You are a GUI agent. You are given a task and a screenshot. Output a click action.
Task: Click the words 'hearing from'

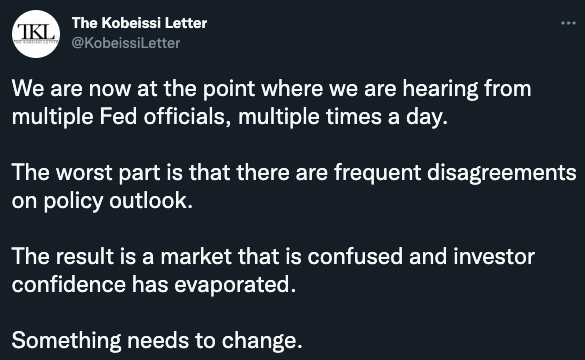(467, 90)
